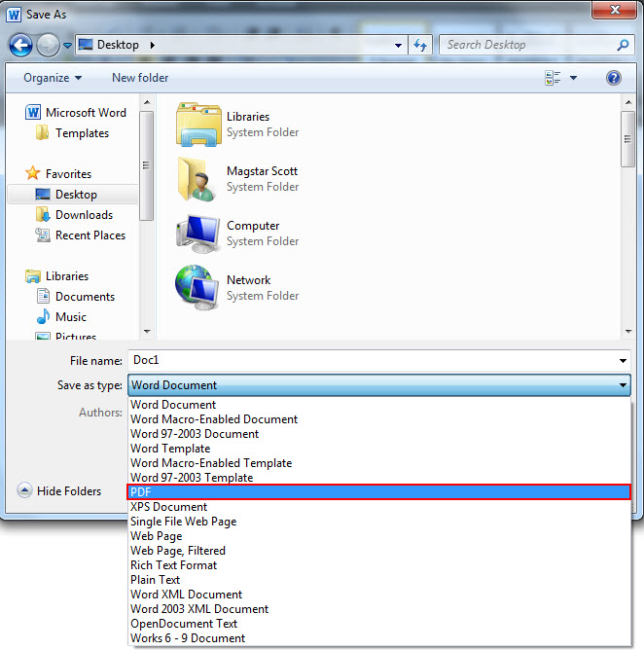
Task: Select PDF in the type list
Action: (x=379, y=492)
